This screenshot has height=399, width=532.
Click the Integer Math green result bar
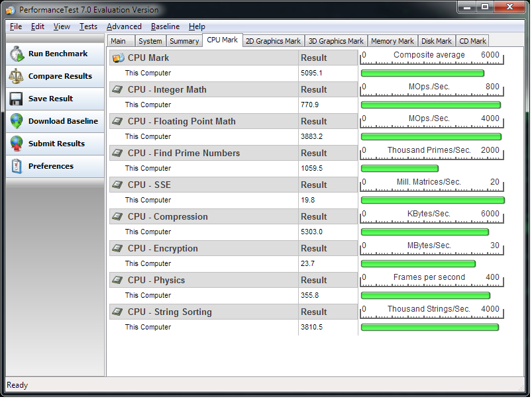coord(431,105)
